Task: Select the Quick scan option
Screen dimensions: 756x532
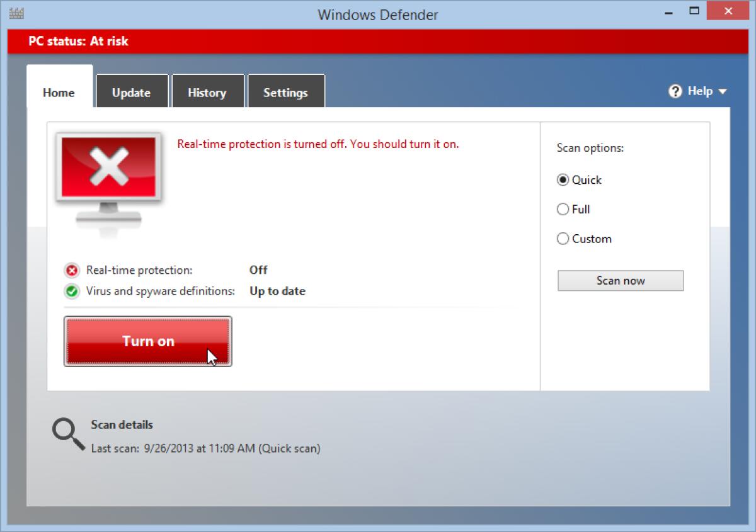Action: point(563,179)
